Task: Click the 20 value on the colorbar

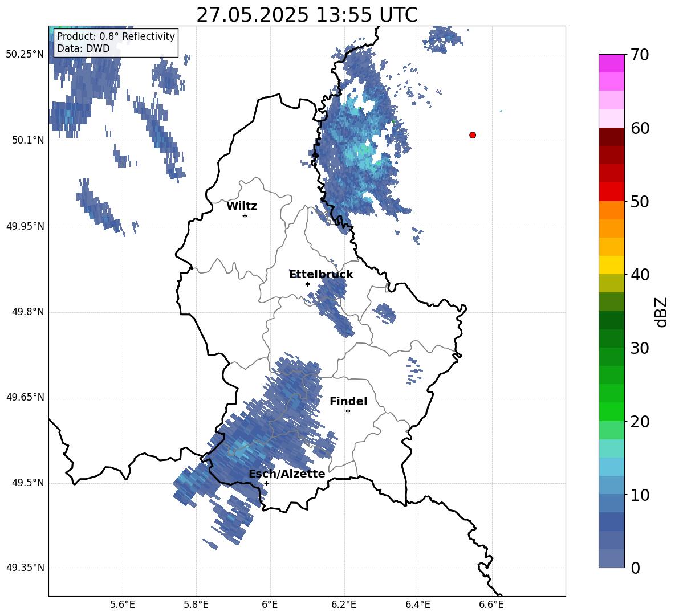Action: pyautogui.click(x=640, y=422)
